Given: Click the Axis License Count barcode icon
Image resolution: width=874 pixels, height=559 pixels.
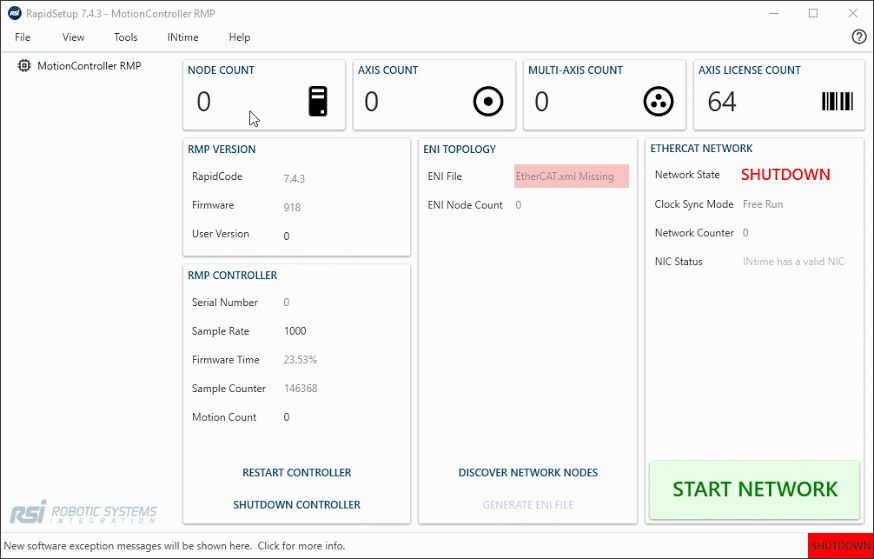Looking at the screenshot, I should (x=837, y=102).
